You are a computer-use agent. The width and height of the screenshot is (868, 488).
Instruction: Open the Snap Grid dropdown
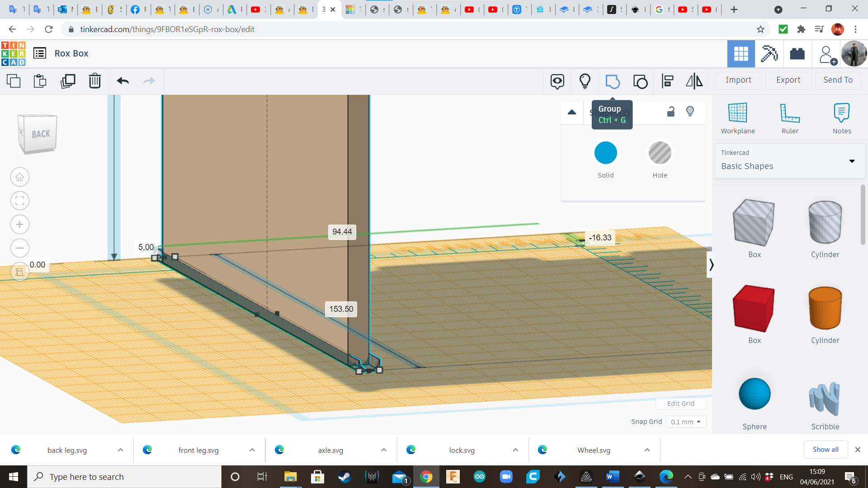click(x=685, y=422)
